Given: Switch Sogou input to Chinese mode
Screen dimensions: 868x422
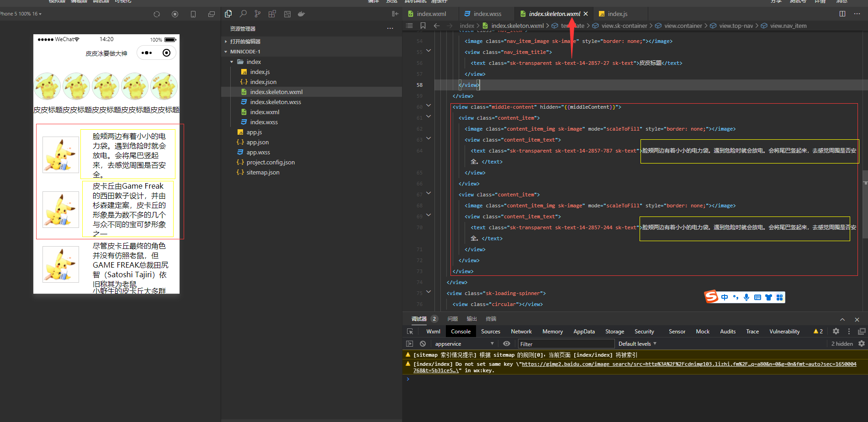Looking at the screenshot, I should pos(725,297).
